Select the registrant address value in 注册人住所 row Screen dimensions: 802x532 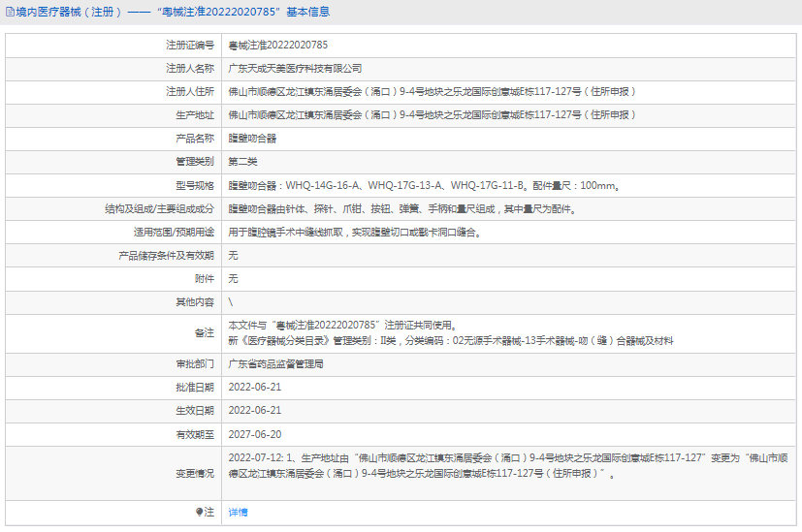(x=432, y=91)
